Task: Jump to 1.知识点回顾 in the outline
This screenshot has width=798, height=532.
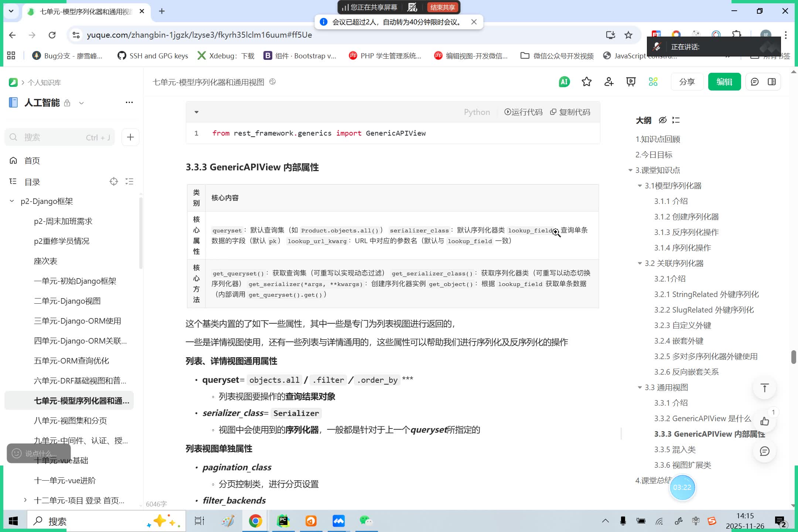Action: point(658,139)
